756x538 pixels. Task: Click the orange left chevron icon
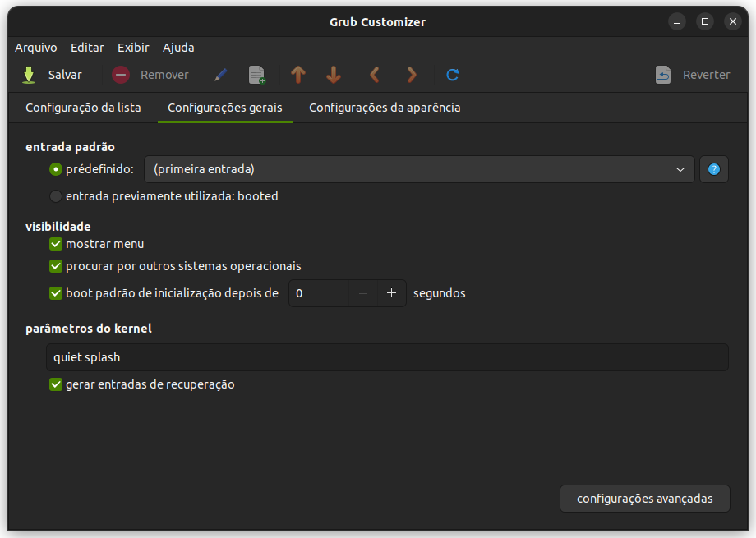pos(375,75)
